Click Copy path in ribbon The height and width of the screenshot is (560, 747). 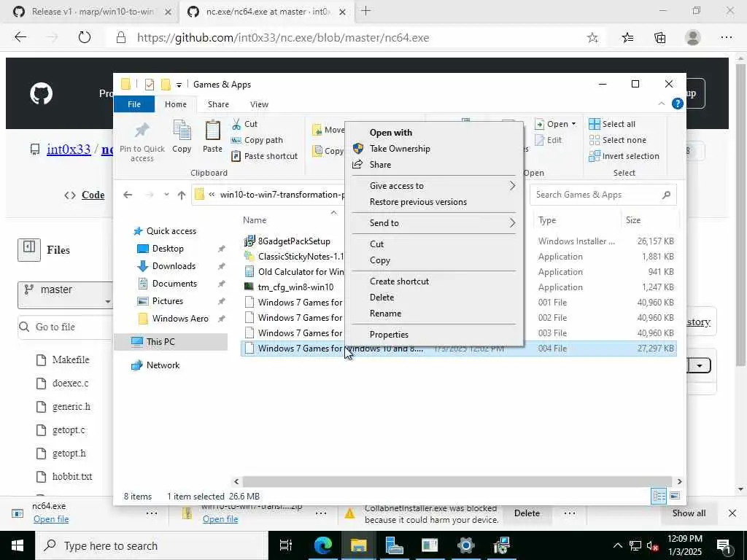[258, 140]
